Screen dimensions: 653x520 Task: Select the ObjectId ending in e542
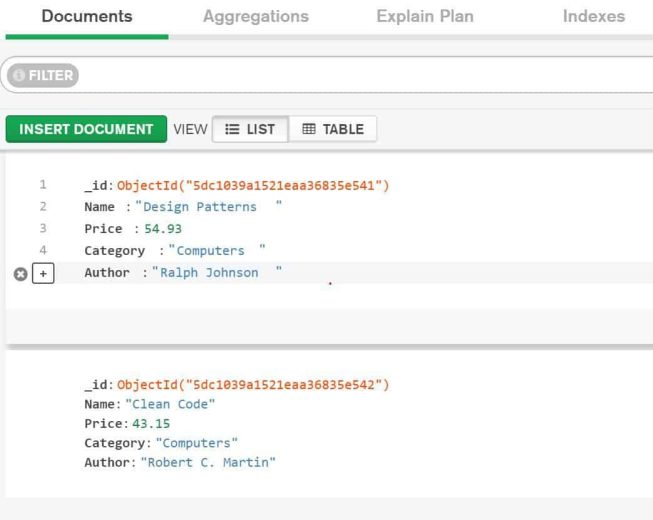[x=253, y=384]
